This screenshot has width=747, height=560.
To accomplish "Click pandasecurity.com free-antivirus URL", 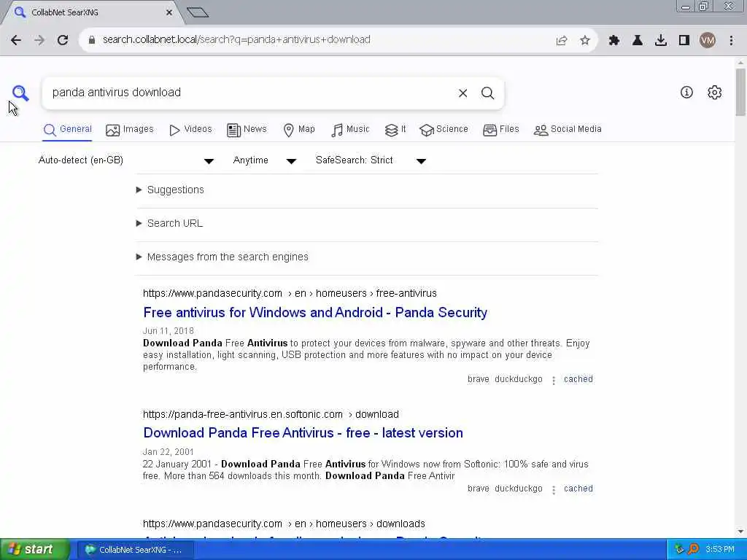I will 290,293.
